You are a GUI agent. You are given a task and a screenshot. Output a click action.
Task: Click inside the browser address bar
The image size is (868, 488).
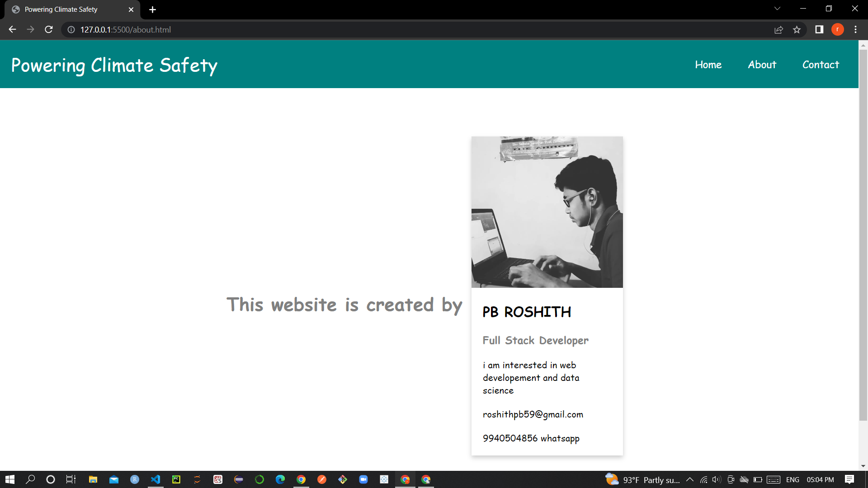pos(271,29)
